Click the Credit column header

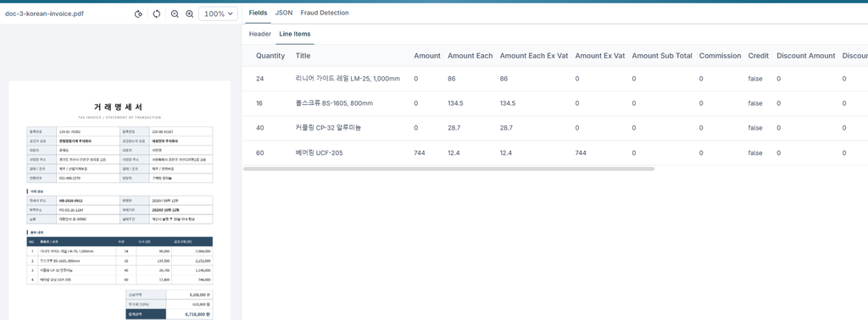tap(759, 56)
